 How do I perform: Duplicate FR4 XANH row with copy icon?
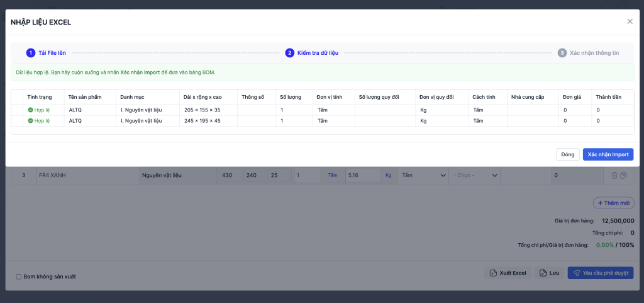[623, 175]
